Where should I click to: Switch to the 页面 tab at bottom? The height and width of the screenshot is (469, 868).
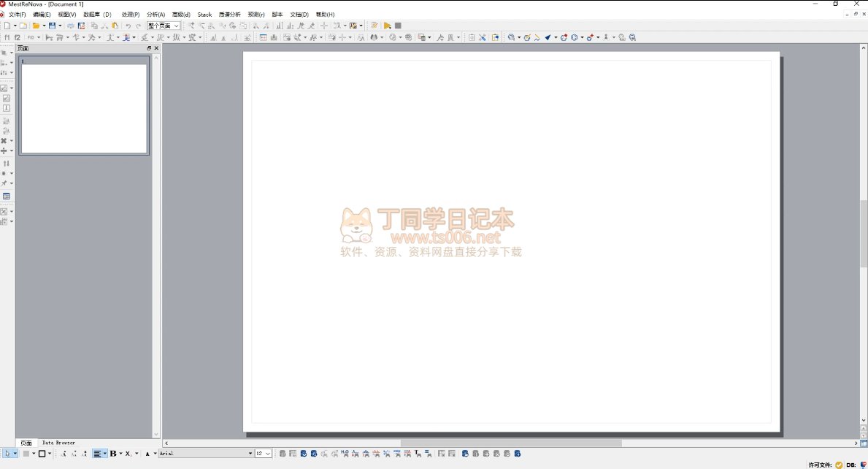tap(26, 443)
